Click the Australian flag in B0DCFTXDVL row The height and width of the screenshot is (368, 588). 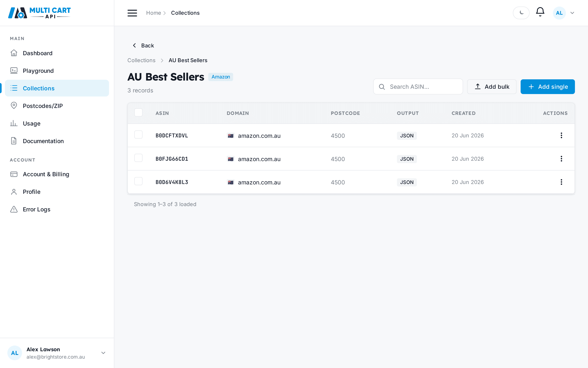[231, 136]
